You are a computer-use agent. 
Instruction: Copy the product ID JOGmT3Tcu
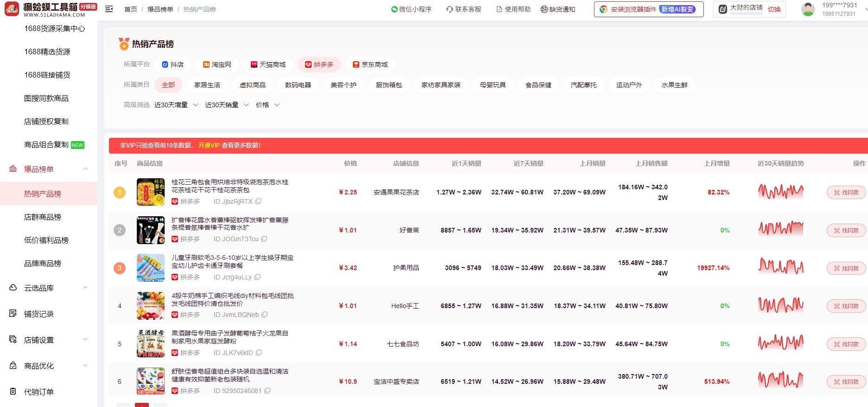pos(264,239)
